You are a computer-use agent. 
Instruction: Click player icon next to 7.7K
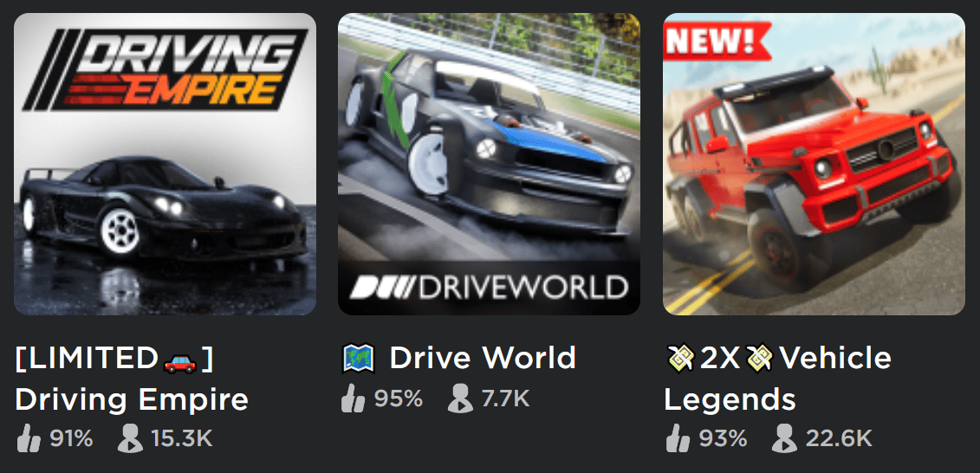(x=461, y=398)
